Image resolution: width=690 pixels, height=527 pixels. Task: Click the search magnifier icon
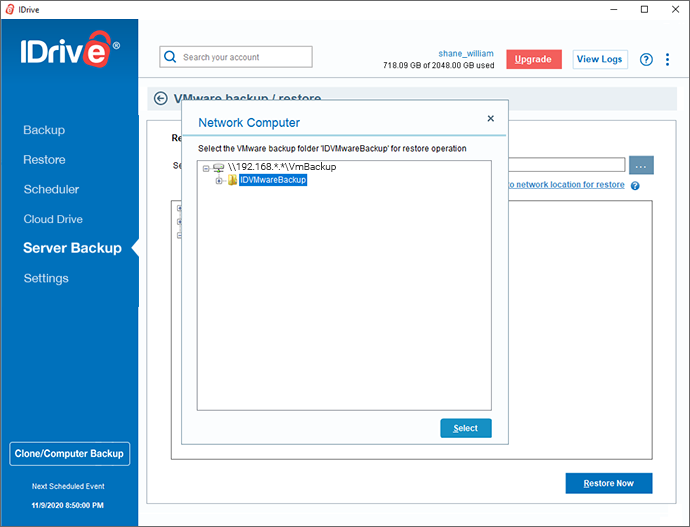pos(170,57)
